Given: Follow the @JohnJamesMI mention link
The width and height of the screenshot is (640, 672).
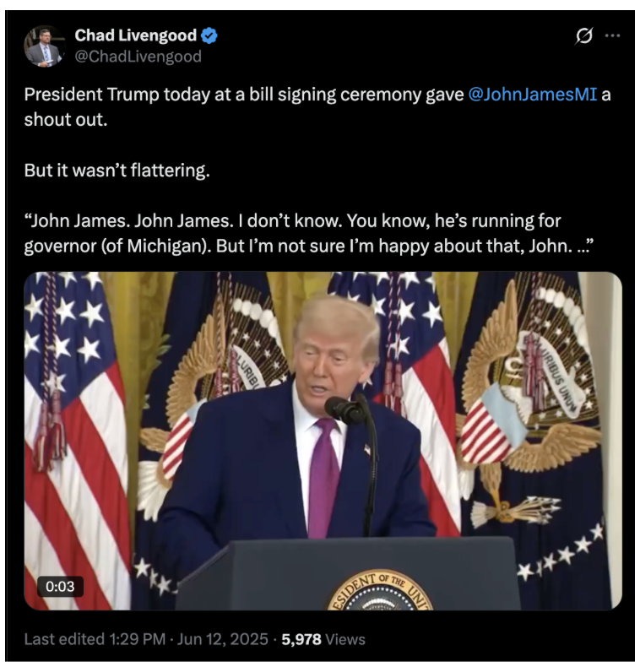Looking at the screenshot, I should point(532,95).
